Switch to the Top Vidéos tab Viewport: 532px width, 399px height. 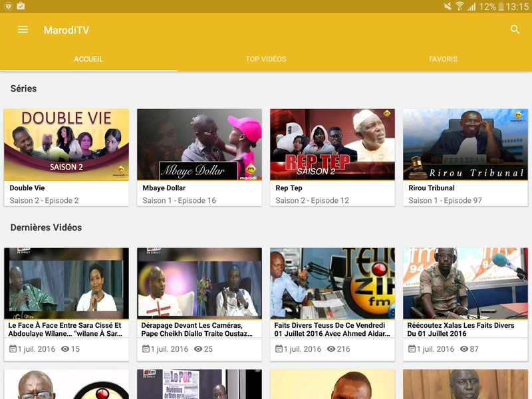(265, 59)
